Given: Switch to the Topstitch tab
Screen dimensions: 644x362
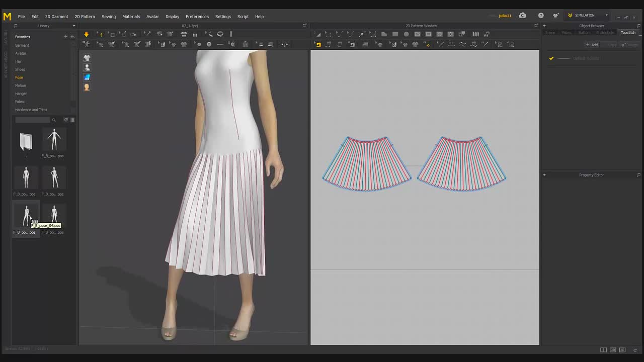Looking at the screenshot, I should (x=628, y=33).
